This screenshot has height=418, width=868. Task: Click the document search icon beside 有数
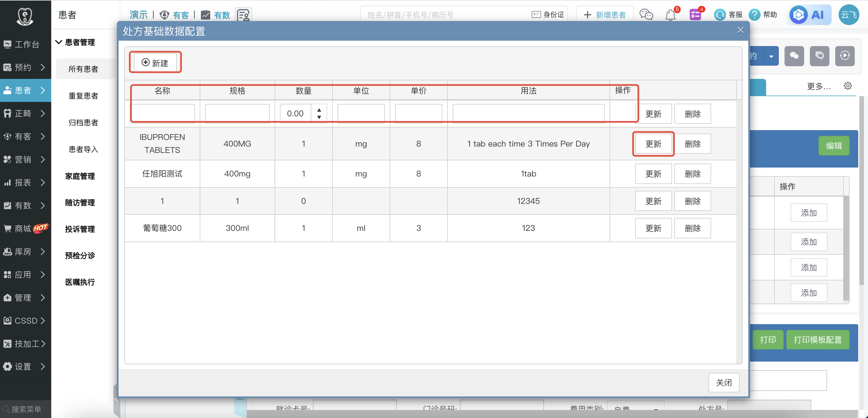[243, 15]
